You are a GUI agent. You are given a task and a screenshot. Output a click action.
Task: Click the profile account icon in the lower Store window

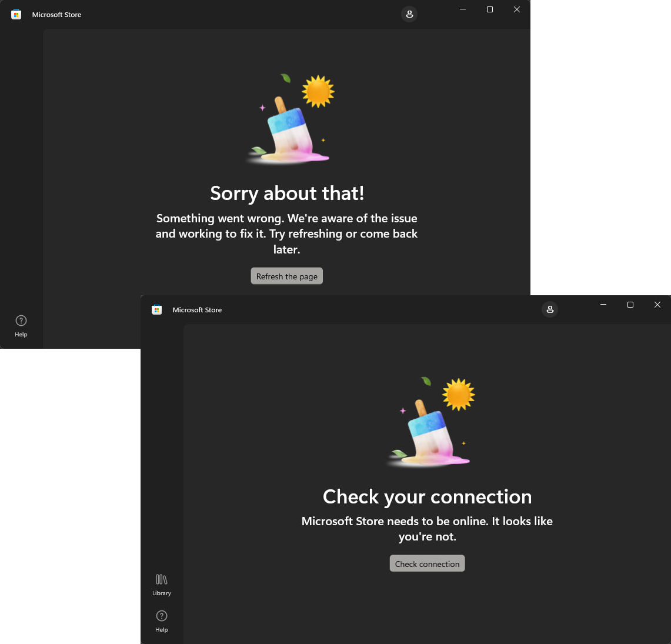(x=550, y=309)
